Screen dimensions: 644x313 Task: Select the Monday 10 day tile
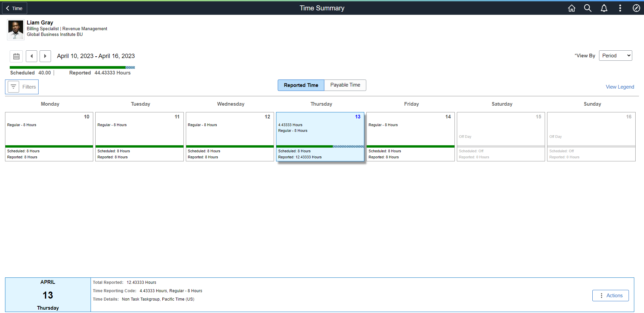[49, 137]
